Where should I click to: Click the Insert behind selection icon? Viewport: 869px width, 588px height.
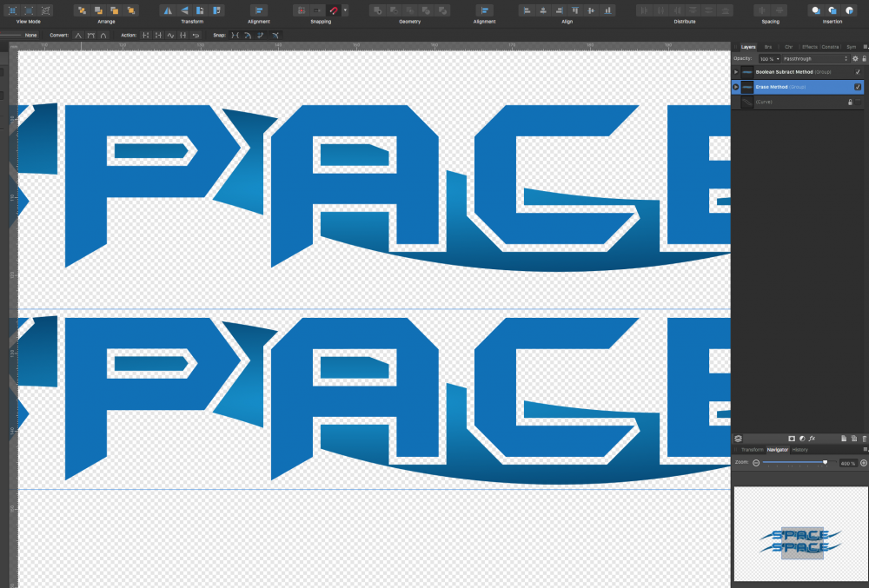pyautogui.click(x=816, y=10)
